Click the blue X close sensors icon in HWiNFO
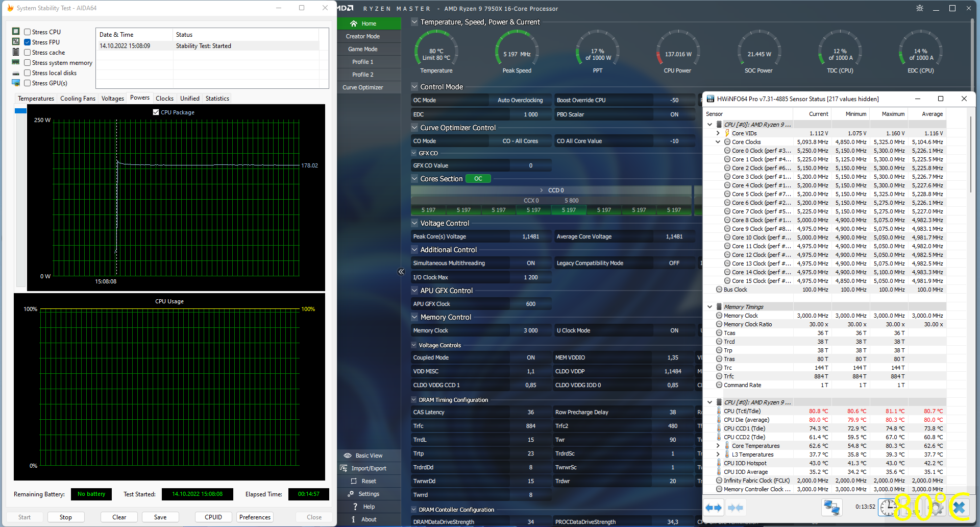Image resolution: width=980 pixels, height=527 pixels. pos(960,507)
